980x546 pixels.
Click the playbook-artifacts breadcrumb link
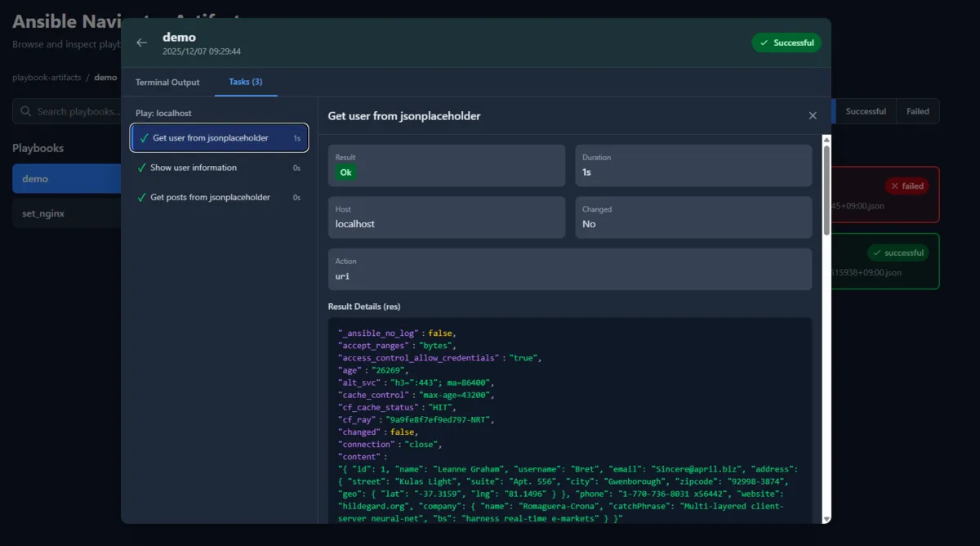point(47,78)
